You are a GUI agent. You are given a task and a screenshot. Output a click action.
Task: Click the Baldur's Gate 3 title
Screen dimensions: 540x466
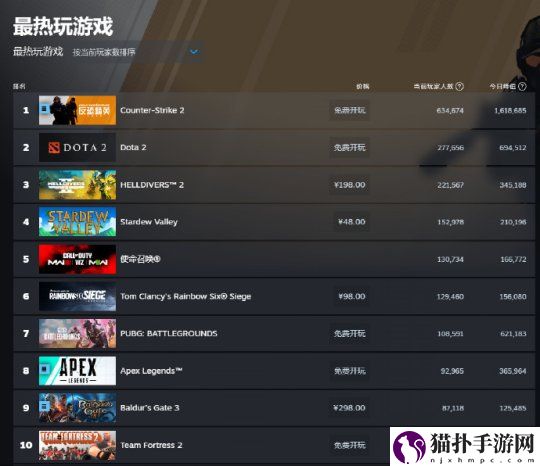click(x=150, y=408)
